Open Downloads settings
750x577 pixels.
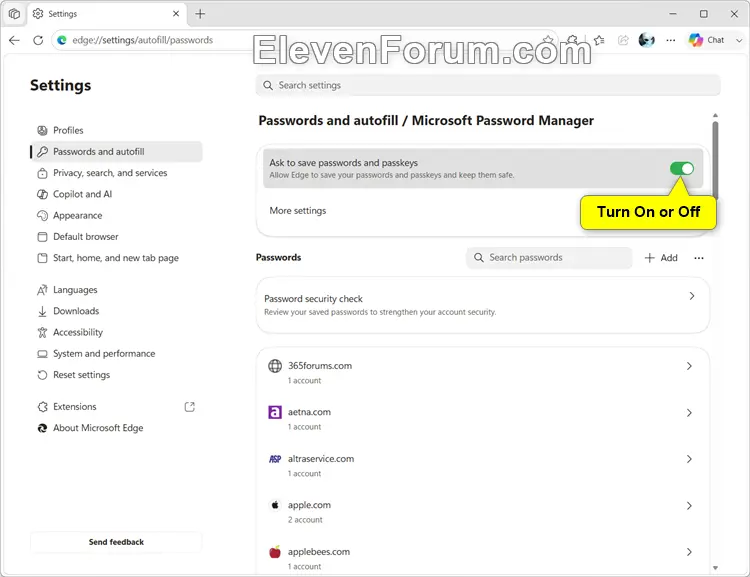[x=116, y=311]
